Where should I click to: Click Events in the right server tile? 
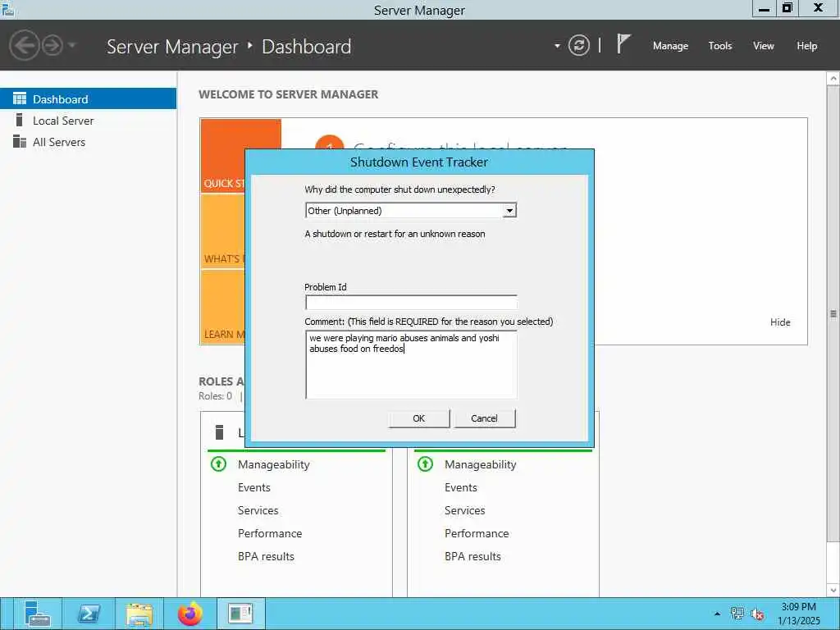[x=461, y=487]
